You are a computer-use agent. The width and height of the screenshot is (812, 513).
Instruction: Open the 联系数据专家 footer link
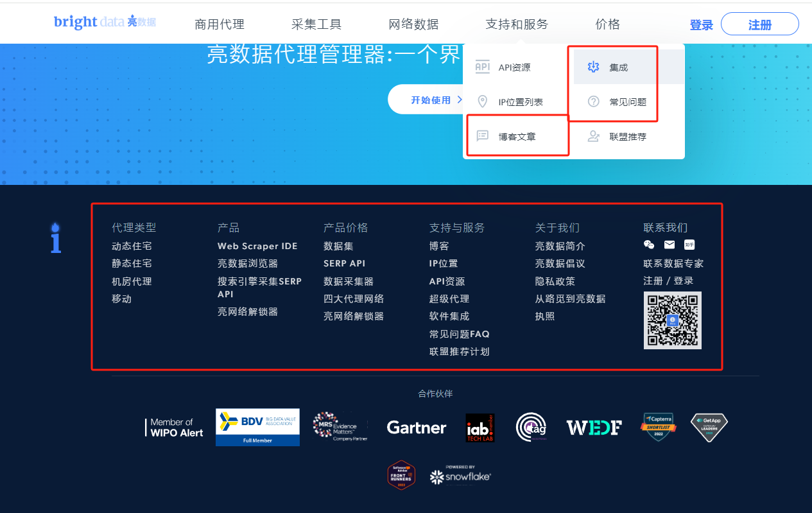point(673,263)
